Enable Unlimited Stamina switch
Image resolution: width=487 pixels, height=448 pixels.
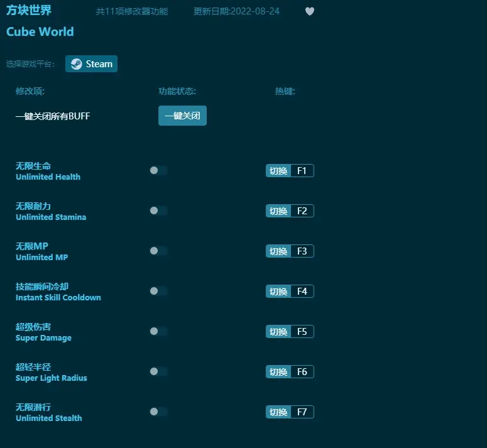(159, 210)
